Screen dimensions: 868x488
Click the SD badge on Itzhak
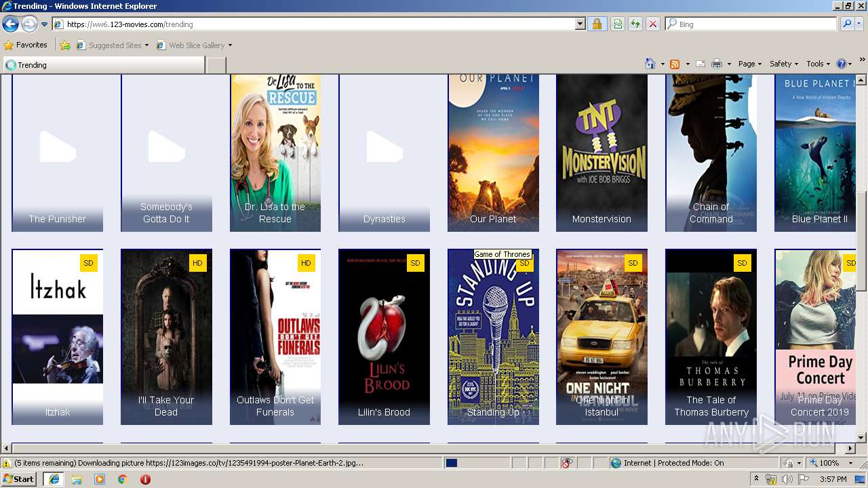click(x=88, y=263)
